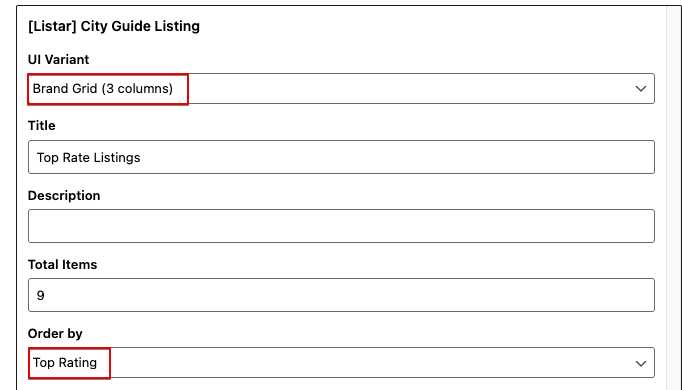Open the UI Variant dropdown

(x=341, y=89)
